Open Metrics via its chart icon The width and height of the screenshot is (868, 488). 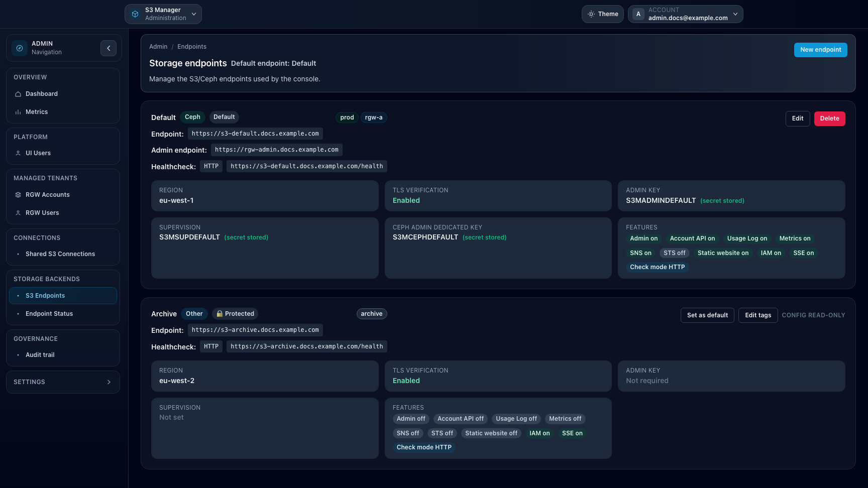tap(18, 111)
